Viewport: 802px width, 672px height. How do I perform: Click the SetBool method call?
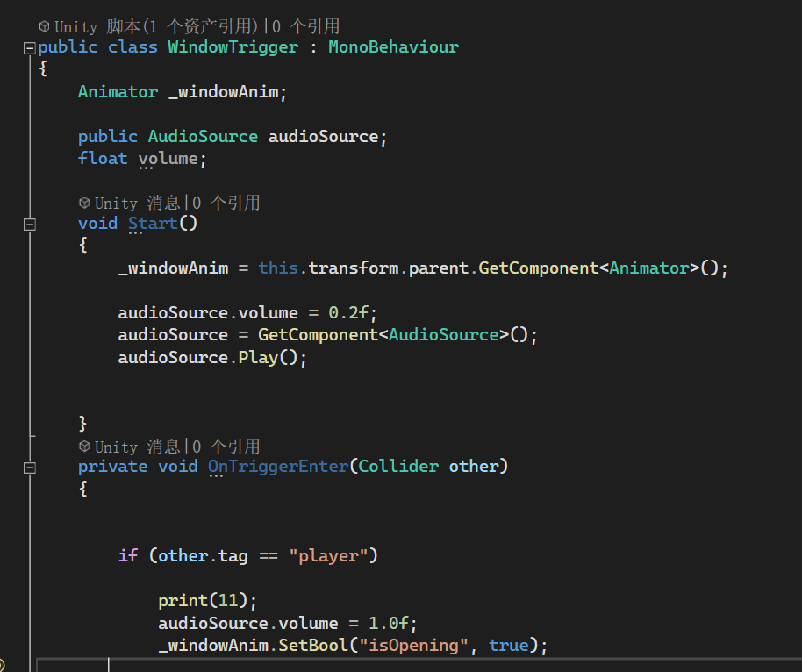click(x=313, y=646)
